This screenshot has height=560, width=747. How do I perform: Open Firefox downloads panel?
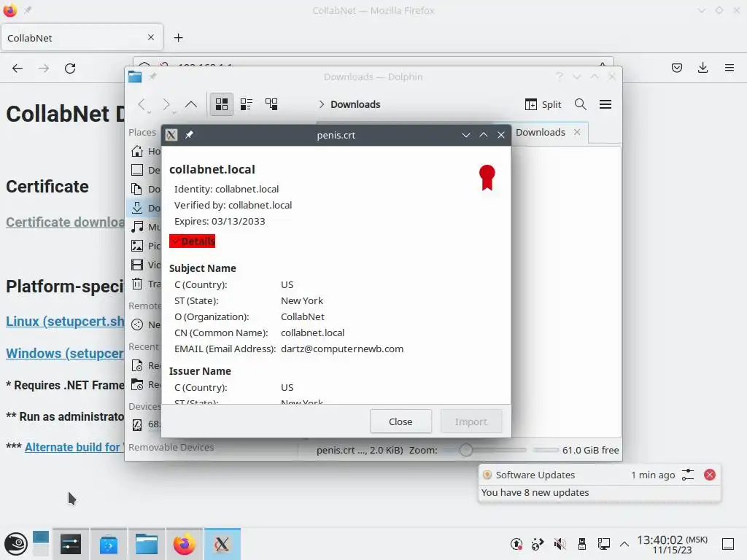tap(703, 68)
